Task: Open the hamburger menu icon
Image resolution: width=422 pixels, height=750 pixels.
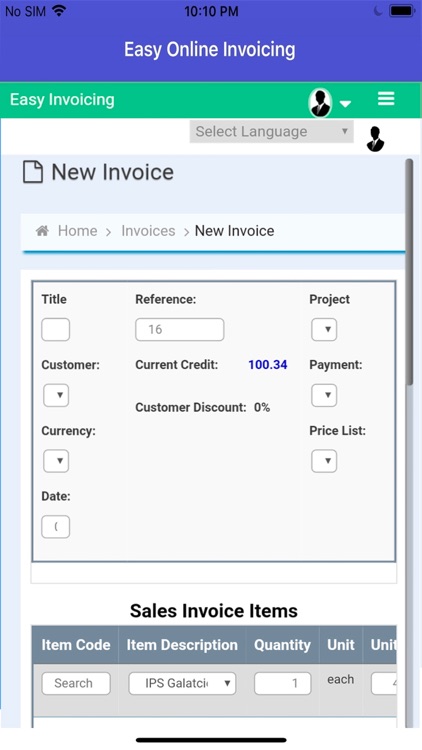Action: click(386, 99)
